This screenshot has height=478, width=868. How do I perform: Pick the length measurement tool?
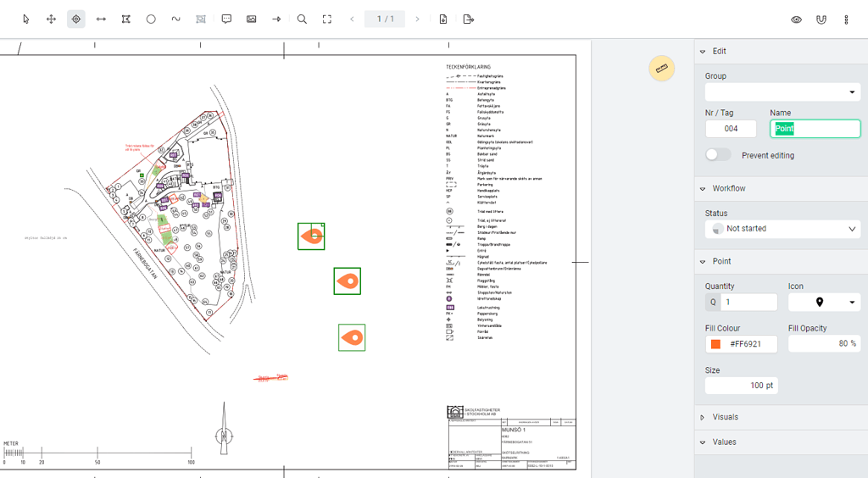coord(101,19)
